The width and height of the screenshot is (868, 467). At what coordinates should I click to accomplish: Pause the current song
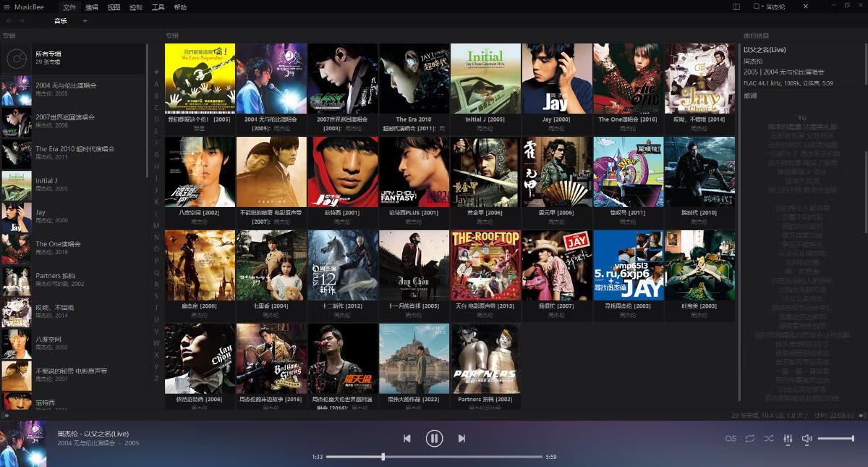434,438
